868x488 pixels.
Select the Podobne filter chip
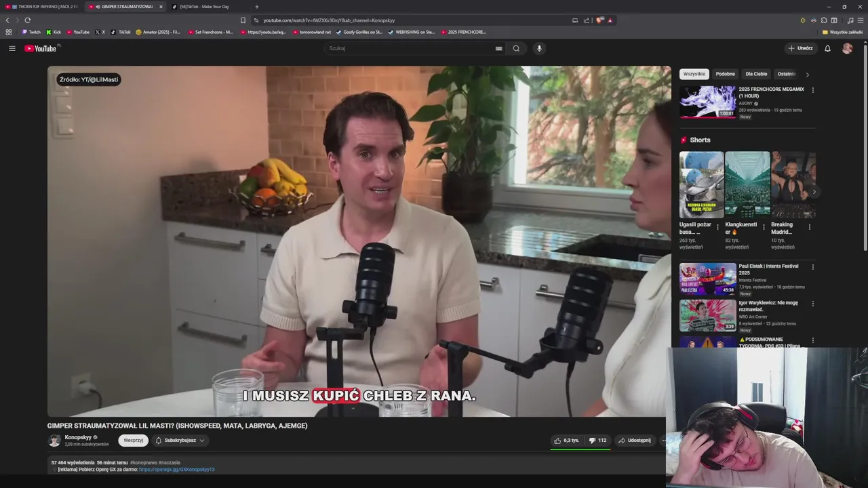[x=725, y=74]
